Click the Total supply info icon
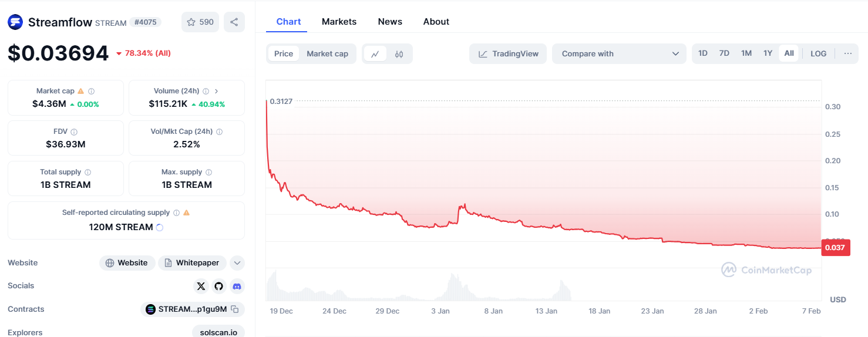The height and width of the screenshot is (337, 868). 88,172
